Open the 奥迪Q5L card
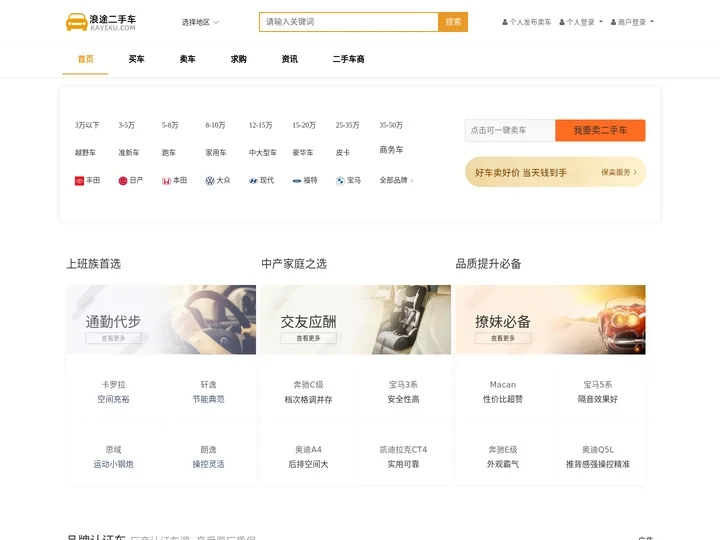720x540 pixels. click(x=598, y=457)
